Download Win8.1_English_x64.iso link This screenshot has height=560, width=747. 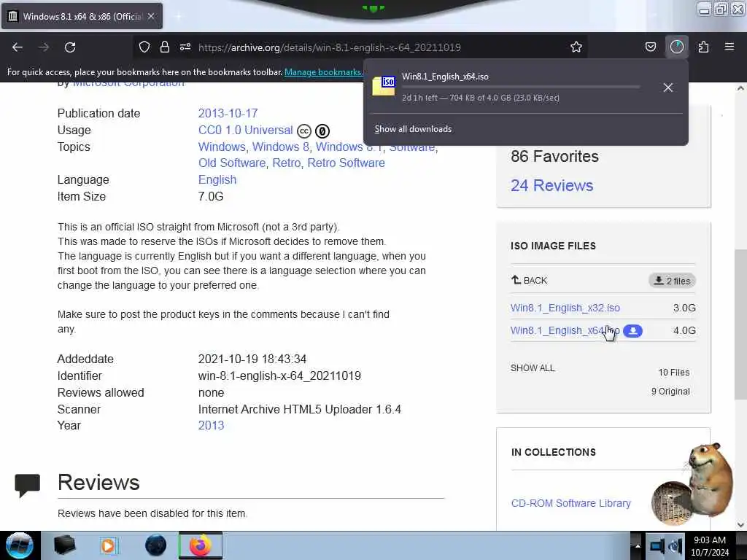[x=565, y=330]
